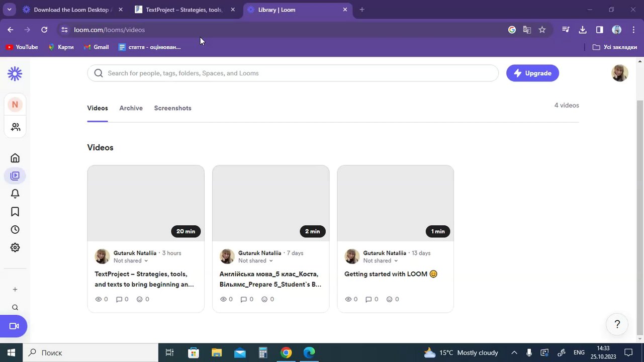Open the 2 min video thumbnail
Viewport: 644px width, 362px height.
click(x=271, y=203)
